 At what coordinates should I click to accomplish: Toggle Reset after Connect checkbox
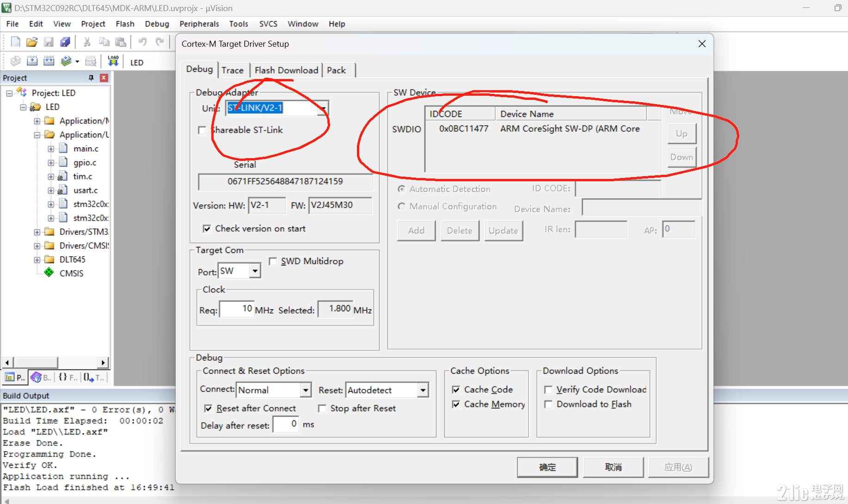(x=209, y=409)
